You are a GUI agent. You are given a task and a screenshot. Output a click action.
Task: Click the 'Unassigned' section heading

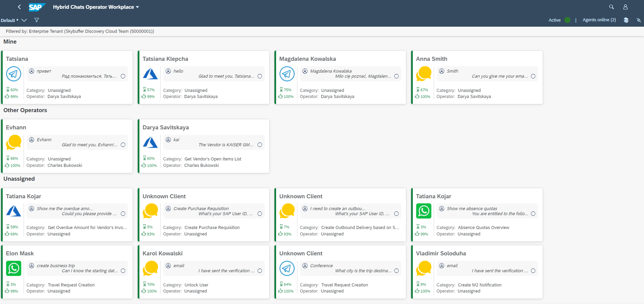(19, 179)
